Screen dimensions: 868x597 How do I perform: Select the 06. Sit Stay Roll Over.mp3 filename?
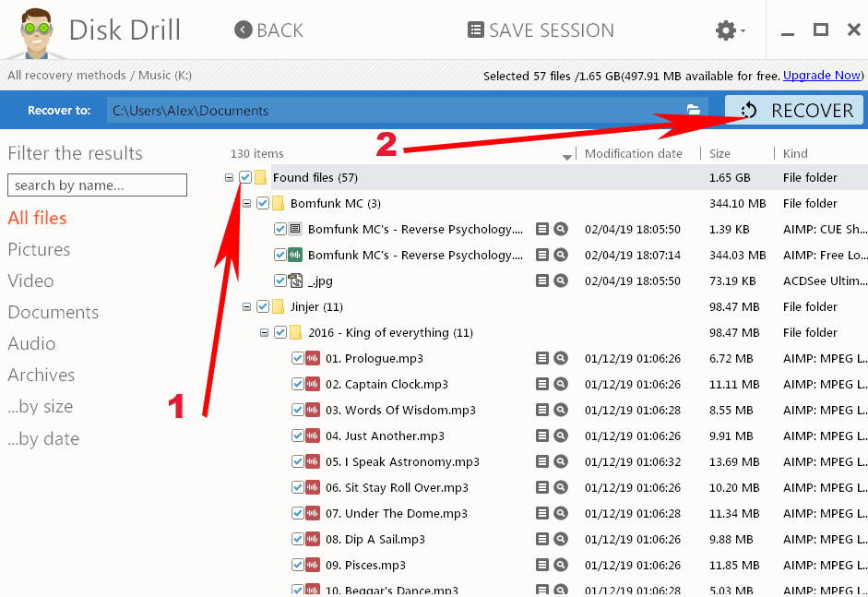(x=397, y=487)
